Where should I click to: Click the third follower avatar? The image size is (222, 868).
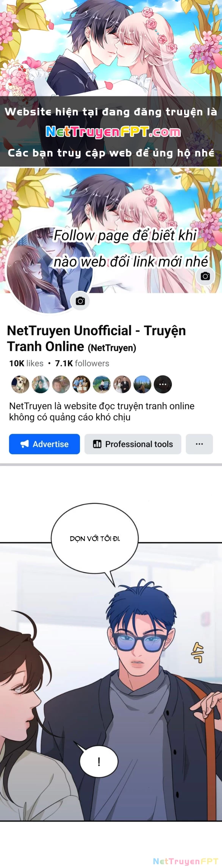coord(61,384)
